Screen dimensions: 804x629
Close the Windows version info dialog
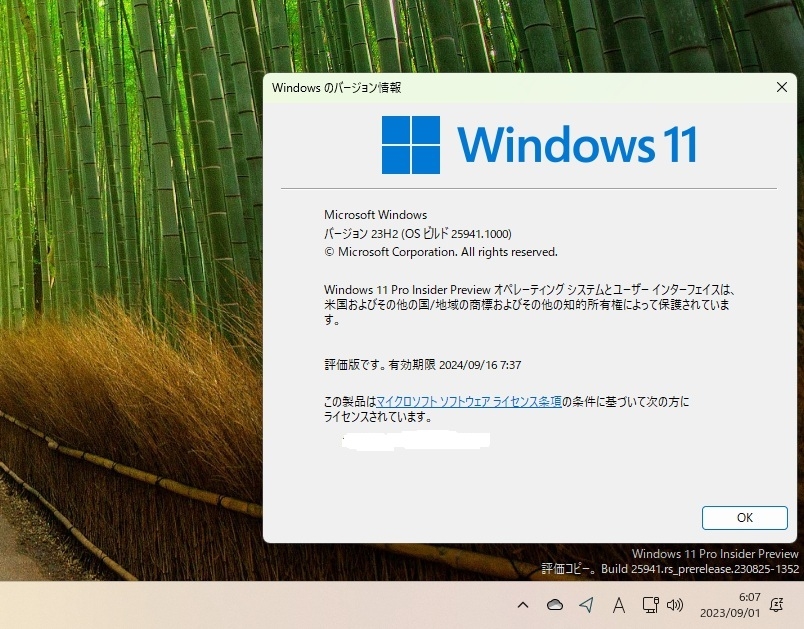pos(781,87)
